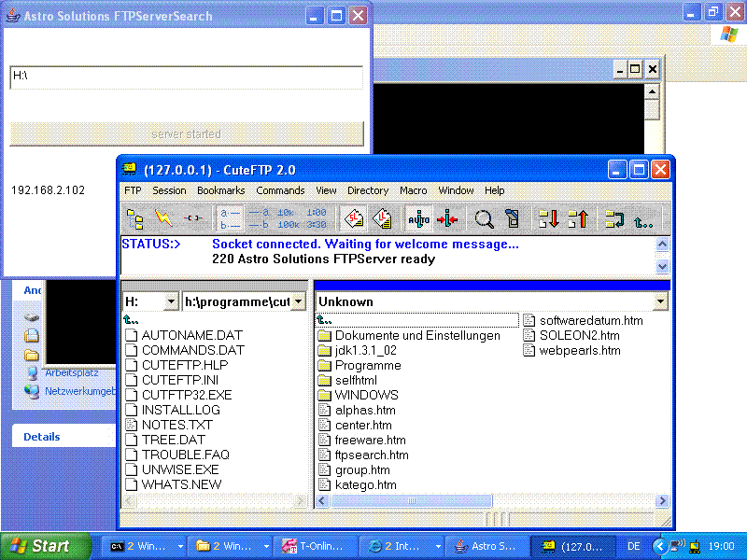
Task: Click the console window scroll up arrow
Action: (652, 91)
